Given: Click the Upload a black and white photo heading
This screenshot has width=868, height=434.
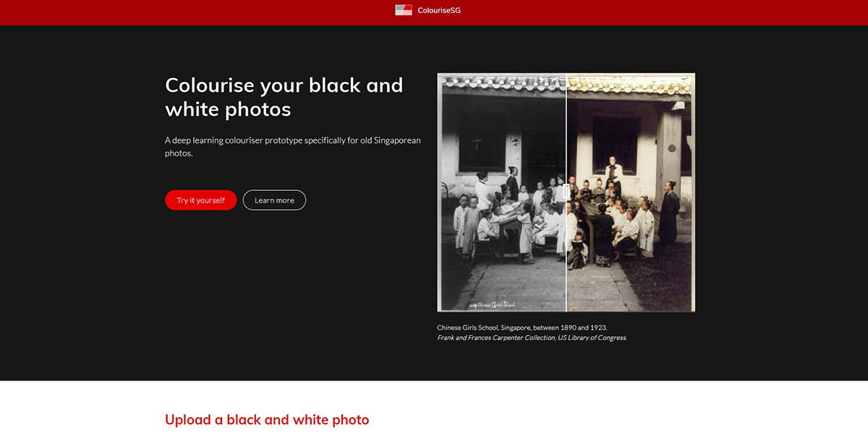Looking at the screenshot, I should coord(267,420).
